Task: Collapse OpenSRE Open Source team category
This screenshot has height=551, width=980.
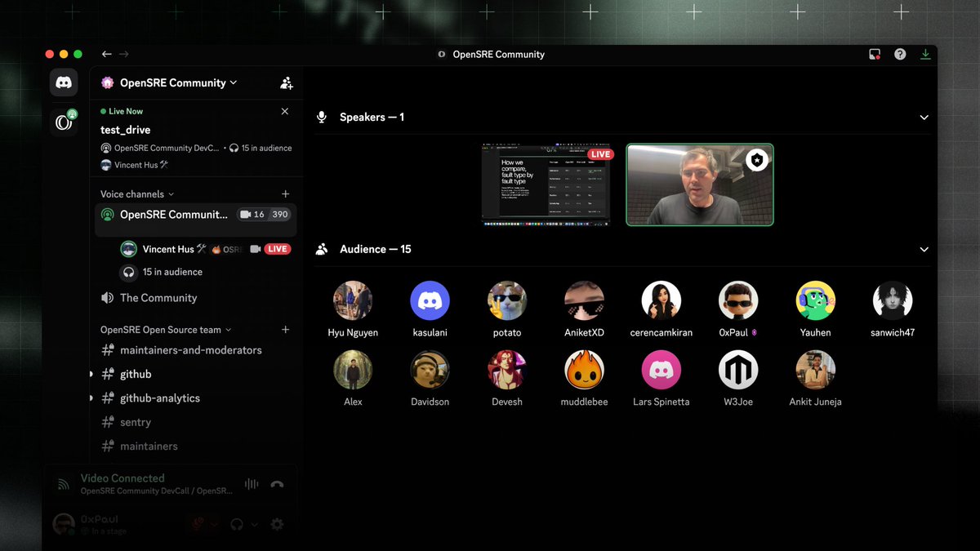Action: (166, 330)
